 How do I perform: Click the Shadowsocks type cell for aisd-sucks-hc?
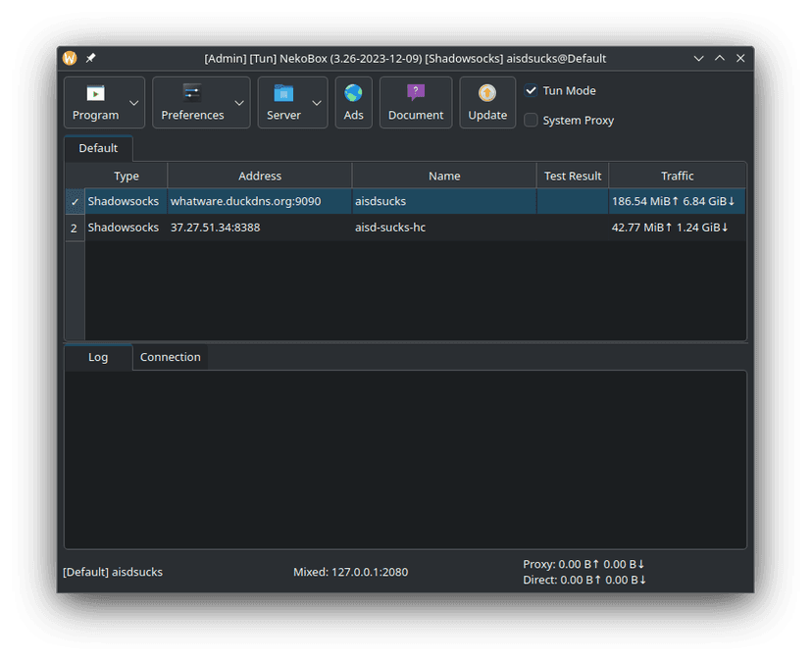pyautogui.click(x=126, y=228)
